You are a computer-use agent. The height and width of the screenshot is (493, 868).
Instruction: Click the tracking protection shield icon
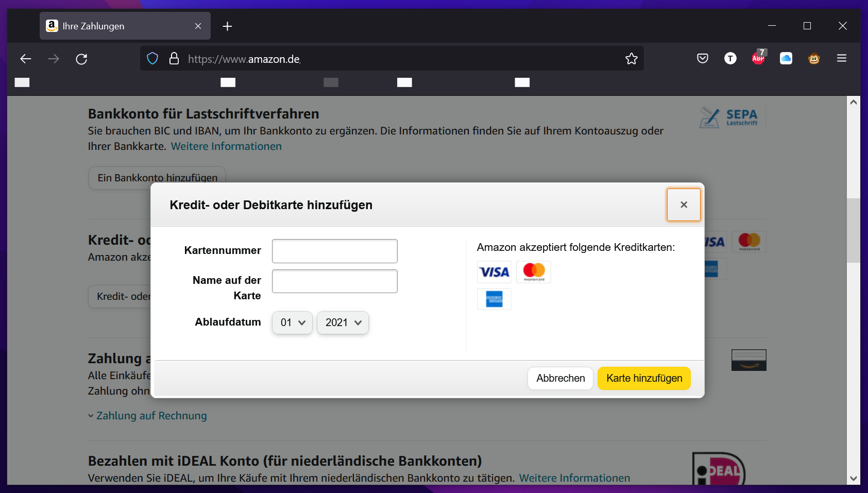pos(152,59)
